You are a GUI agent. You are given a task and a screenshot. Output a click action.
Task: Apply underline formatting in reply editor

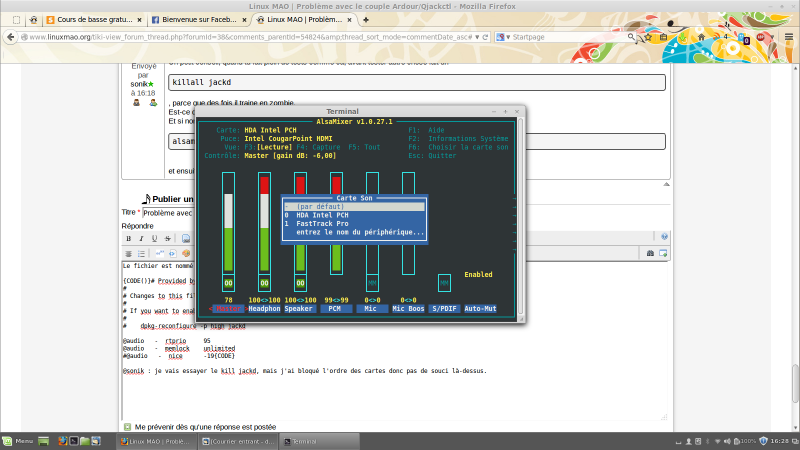(154, 238)
